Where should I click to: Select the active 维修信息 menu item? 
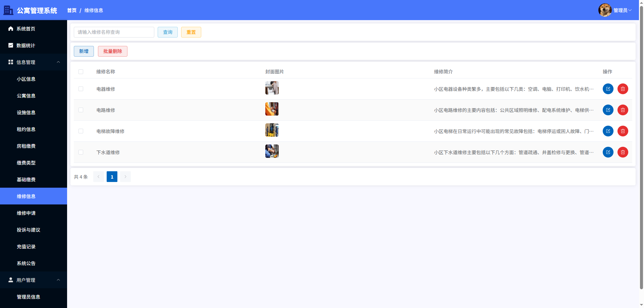(x=34, y=196)
